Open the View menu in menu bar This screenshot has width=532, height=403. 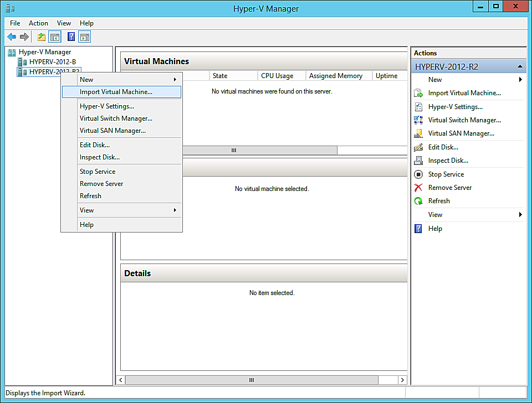click(x=64, y=23)
